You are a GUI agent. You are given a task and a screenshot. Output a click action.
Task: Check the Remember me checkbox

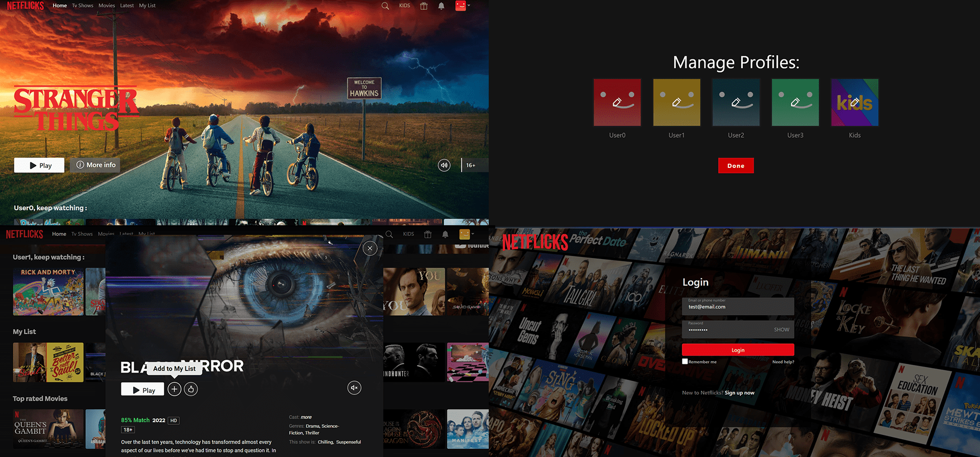(685, 361)
